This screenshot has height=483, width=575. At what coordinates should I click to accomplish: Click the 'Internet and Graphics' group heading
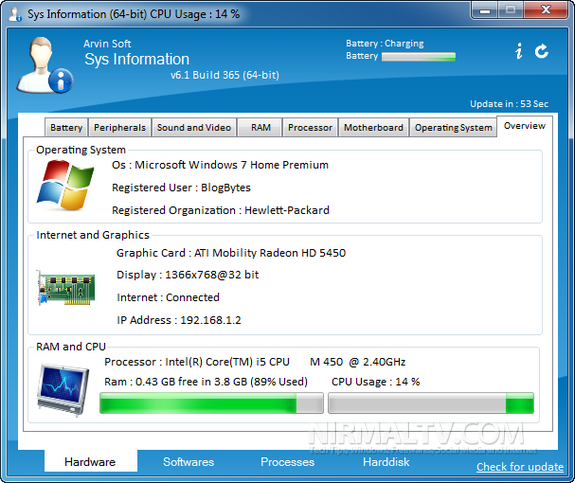click(93, 235)
